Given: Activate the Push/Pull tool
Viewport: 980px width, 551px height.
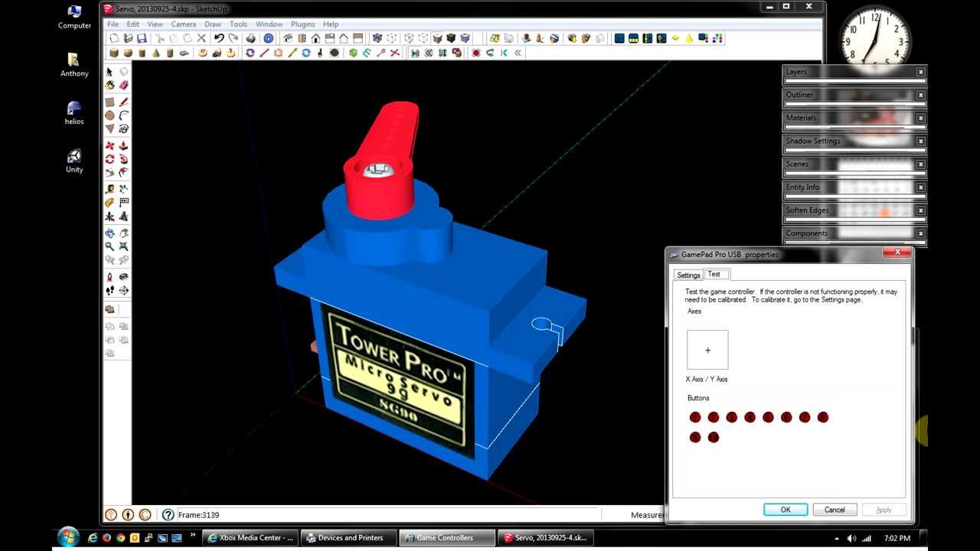Looking at the screenshot, I should pyautogui.click(x=123, y=145).
